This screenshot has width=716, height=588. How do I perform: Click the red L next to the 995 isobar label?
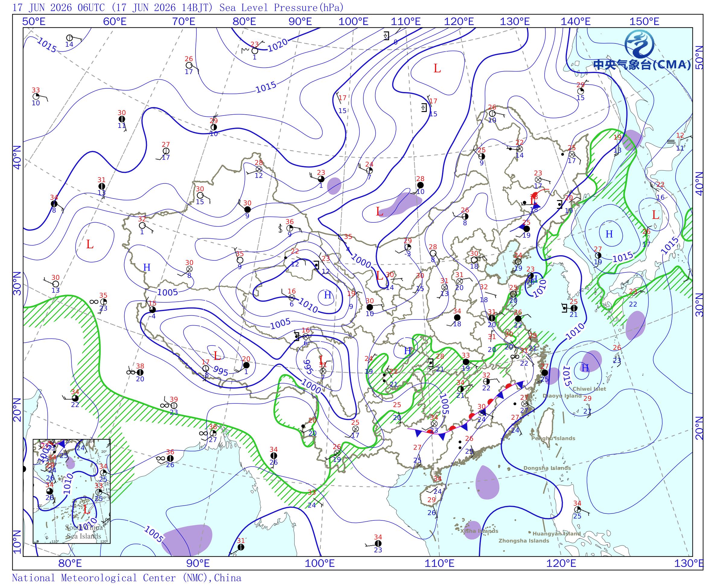217,356
